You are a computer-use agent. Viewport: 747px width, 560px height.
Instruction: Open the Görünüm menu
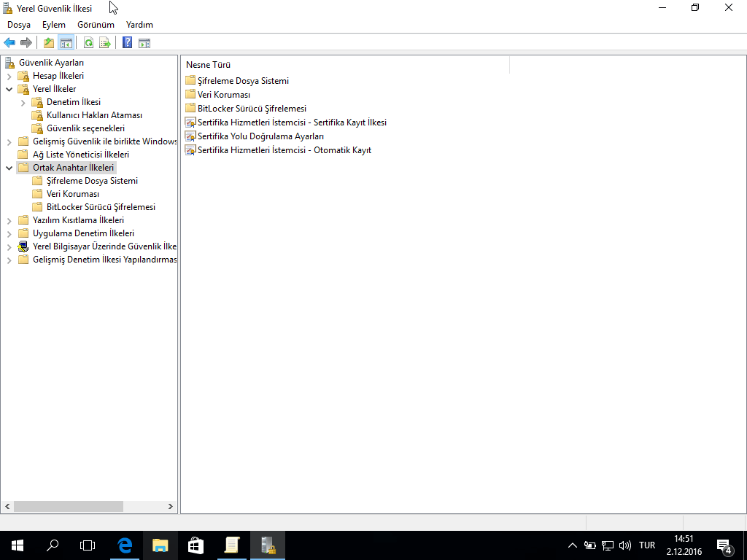(96, 25)
